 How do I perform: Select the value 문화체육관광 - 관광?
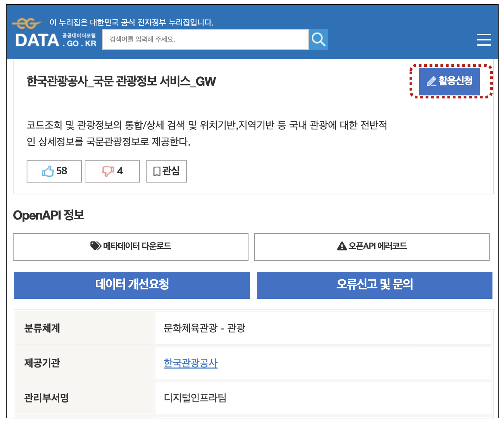pyautogui.click(x=204, y=328)
